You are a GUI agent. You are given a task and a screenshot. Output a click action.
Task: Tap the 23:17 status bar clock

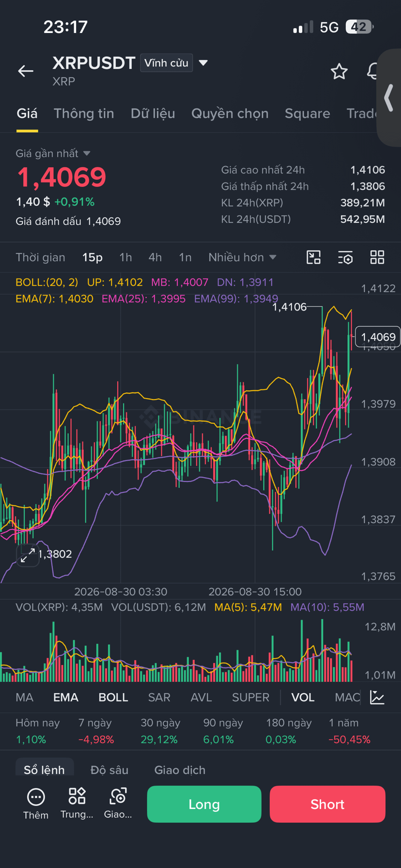click(x=65, y=27)
